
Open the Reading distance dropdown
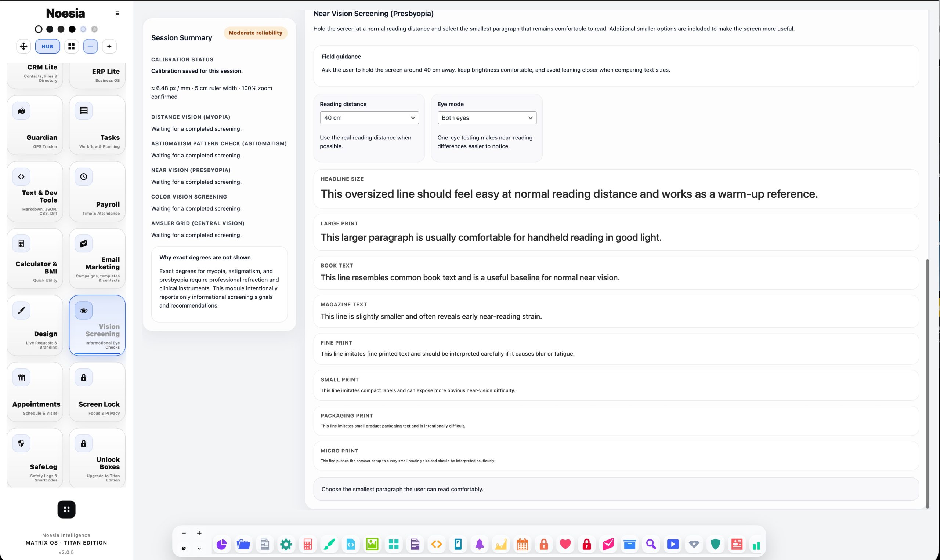pos(369,118)
